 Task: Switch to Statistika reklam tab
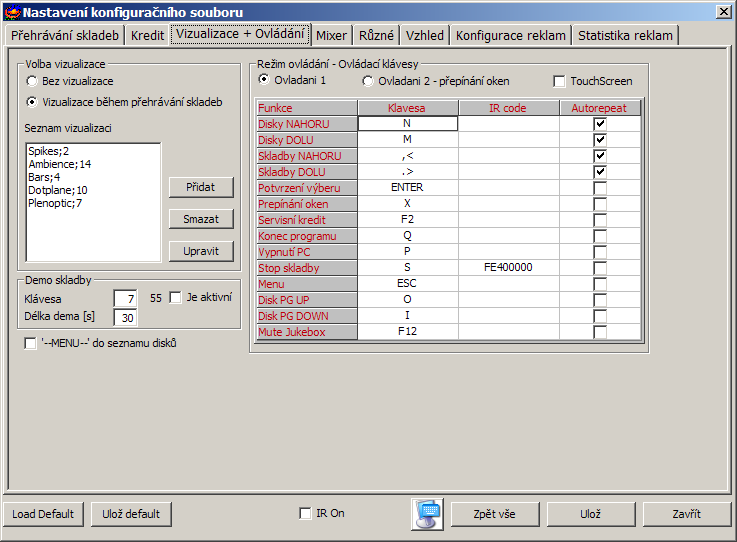(625, 35)
